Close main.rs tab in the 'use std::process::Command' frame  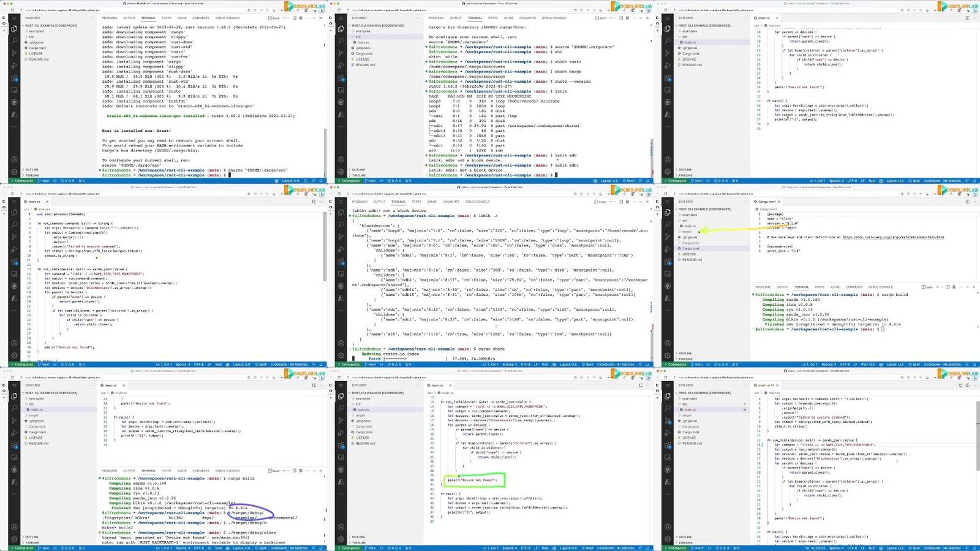(x=47, y=202)
